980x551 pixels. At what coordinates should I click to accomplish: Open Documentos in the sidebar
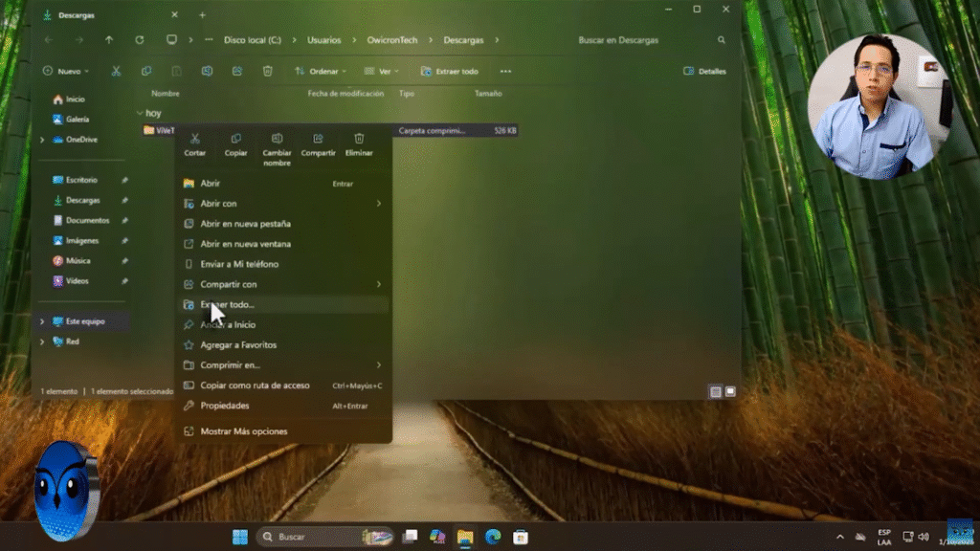coord(87,221)
